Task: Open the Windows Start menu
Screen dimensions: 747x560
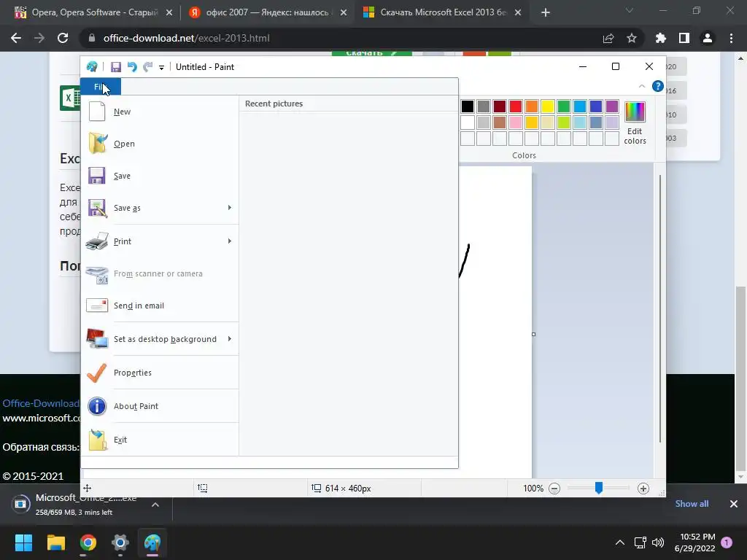Action: 23,542
